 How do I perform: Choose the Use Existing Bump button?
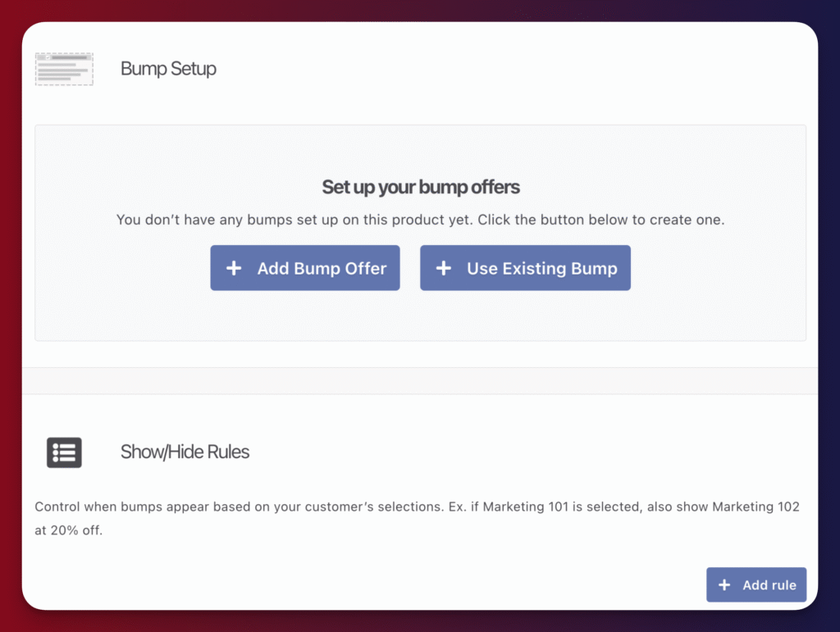[525, 268]
